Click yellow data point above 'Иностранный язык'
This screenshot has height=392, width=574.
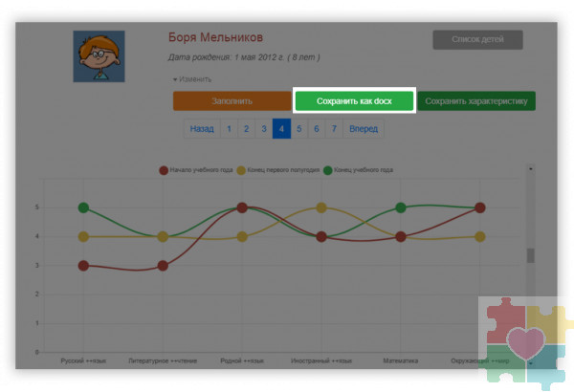321,207
